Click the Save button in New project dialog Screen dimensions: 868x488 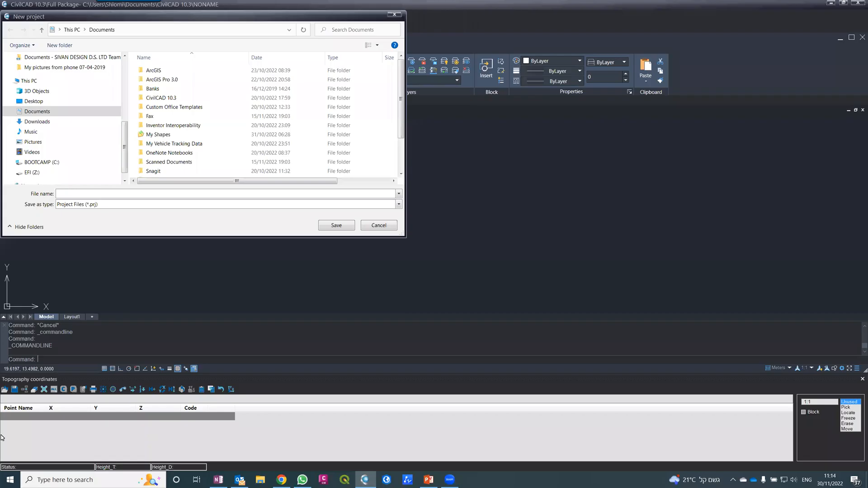[336, 225]
